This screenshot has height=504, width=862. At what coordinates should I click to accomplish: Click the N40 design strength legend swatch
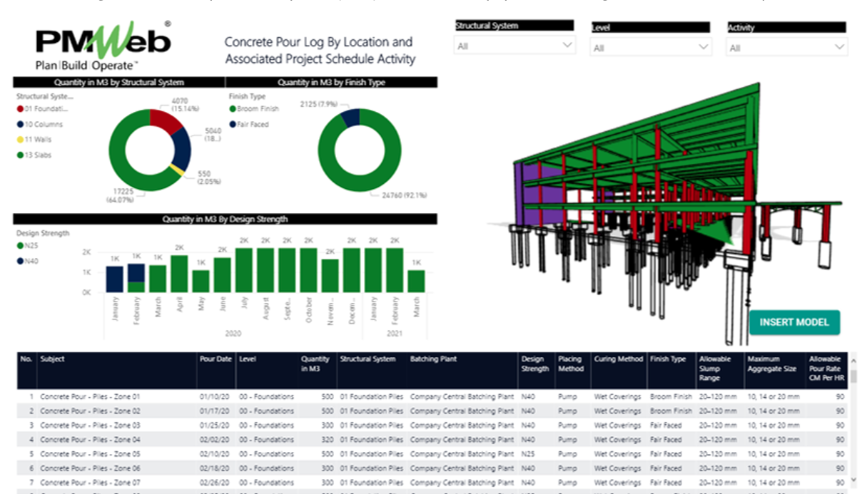tap(20, 261)
